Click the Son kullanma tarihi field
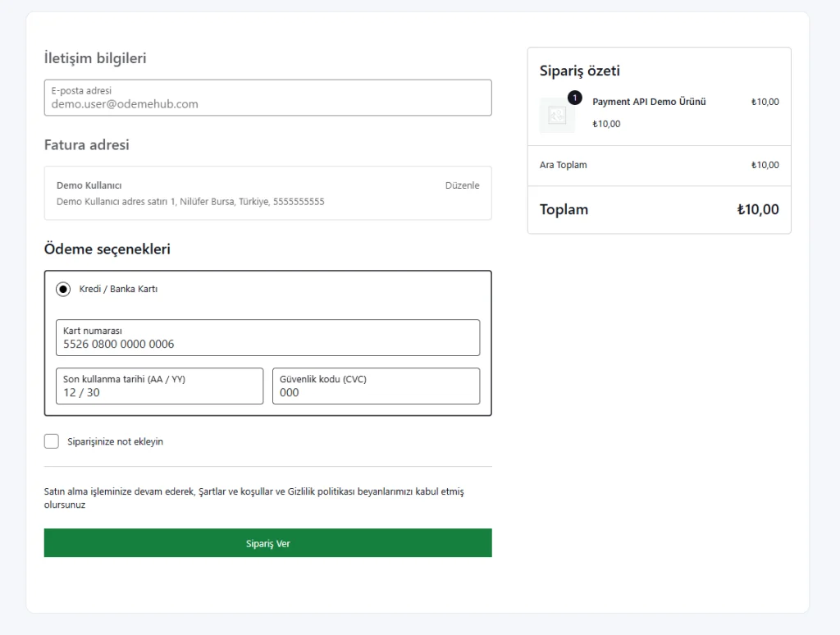 (x=160, y=386)
